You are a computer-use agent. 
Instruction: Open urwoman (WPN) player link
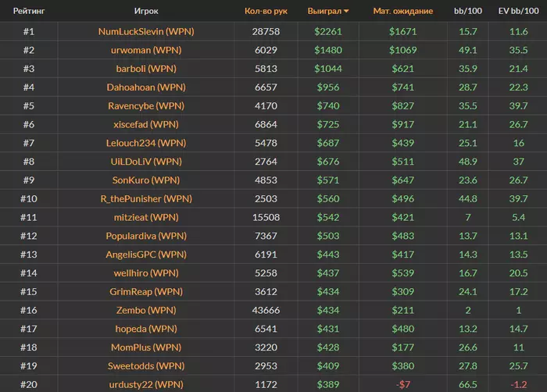(x=146, y=50)
